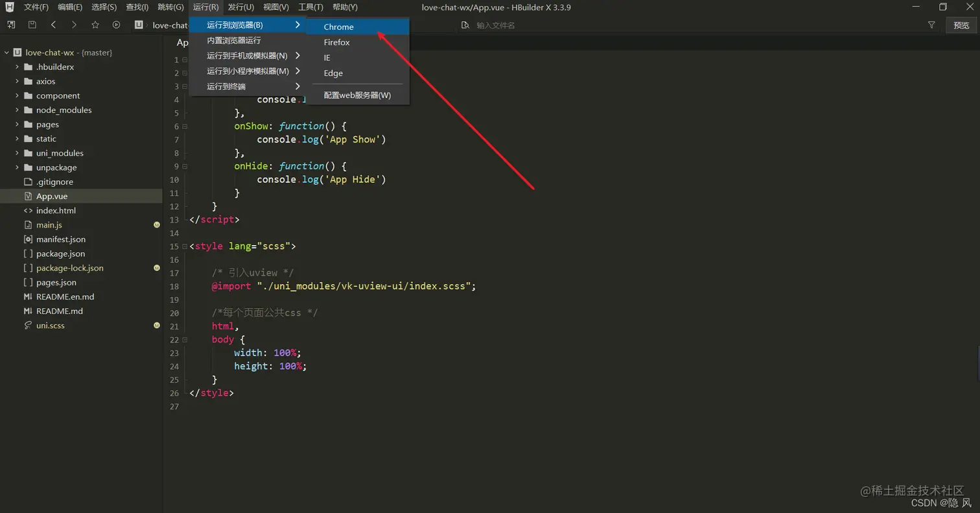Click the bookmark star icon
Image resolution: width=980 pixels, height=513 pixels.
pyautogui.click(x=95, y=25)
